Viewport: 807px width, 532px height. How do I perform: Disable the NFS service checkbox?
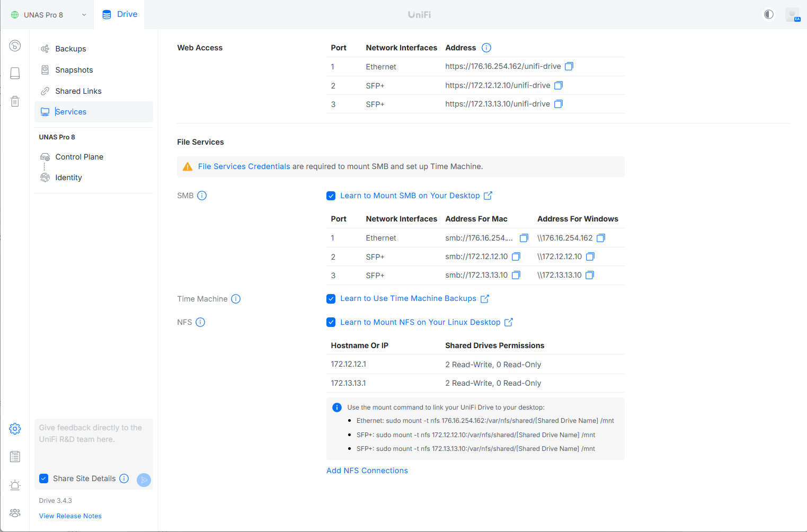331,322
